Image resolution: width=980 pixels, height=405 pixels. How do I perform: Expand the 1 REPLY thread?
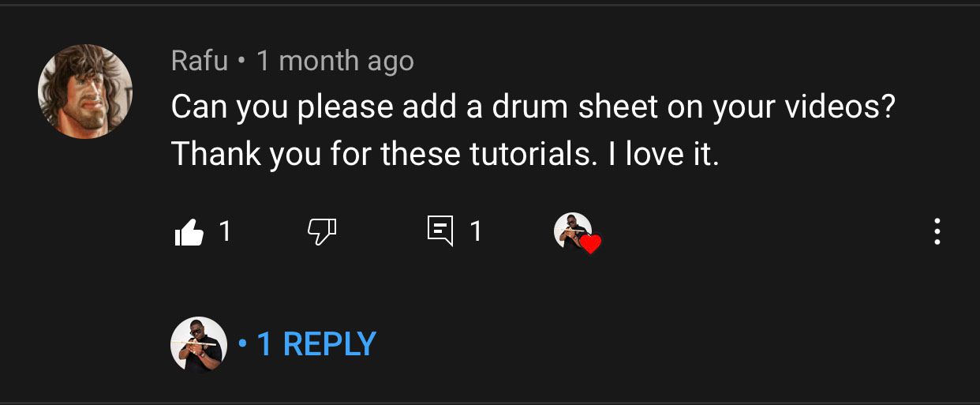(316, 344)
